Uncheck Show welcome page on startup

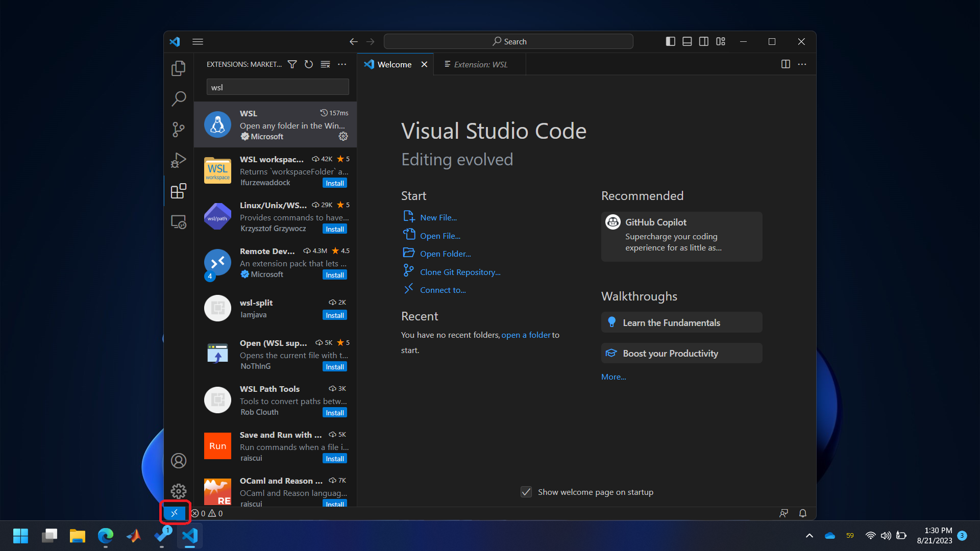(526, 492)
